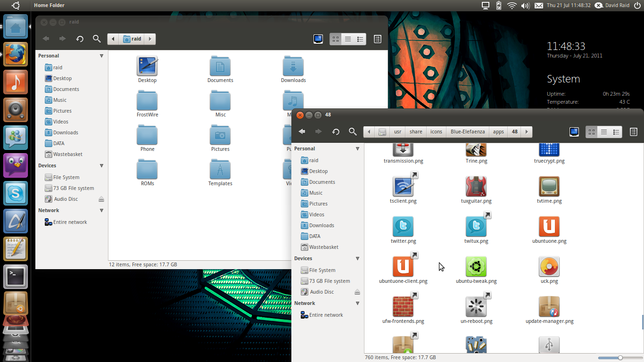Jump to the share path button
Image resolution: width=644 pixels, height=362 pixels.
tap(416, 132)
